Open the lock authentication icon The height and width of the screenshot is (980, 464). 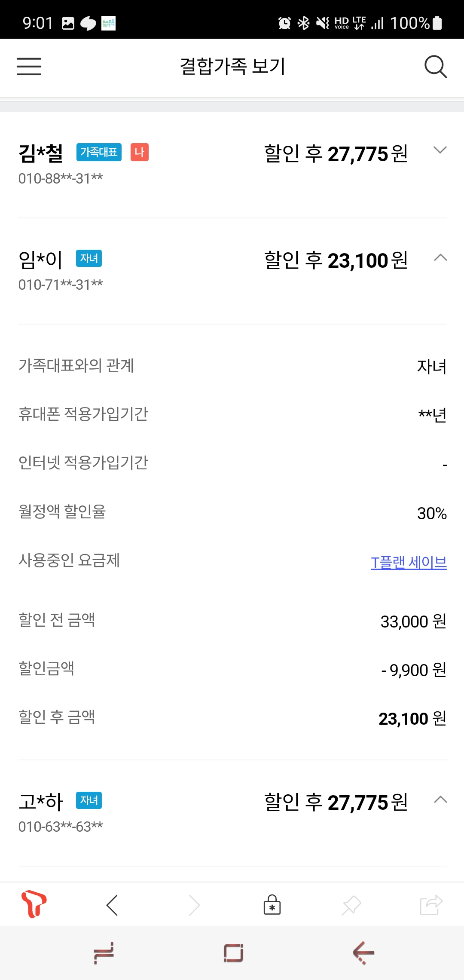click(272, 905)
